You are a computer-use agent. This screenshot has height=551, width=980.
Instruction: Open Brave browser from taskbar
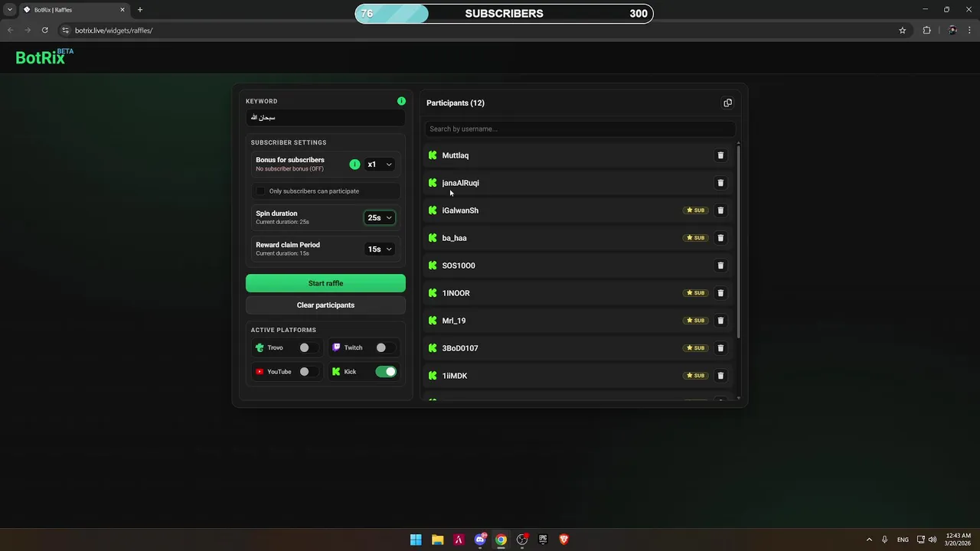[x=564, y=540]
